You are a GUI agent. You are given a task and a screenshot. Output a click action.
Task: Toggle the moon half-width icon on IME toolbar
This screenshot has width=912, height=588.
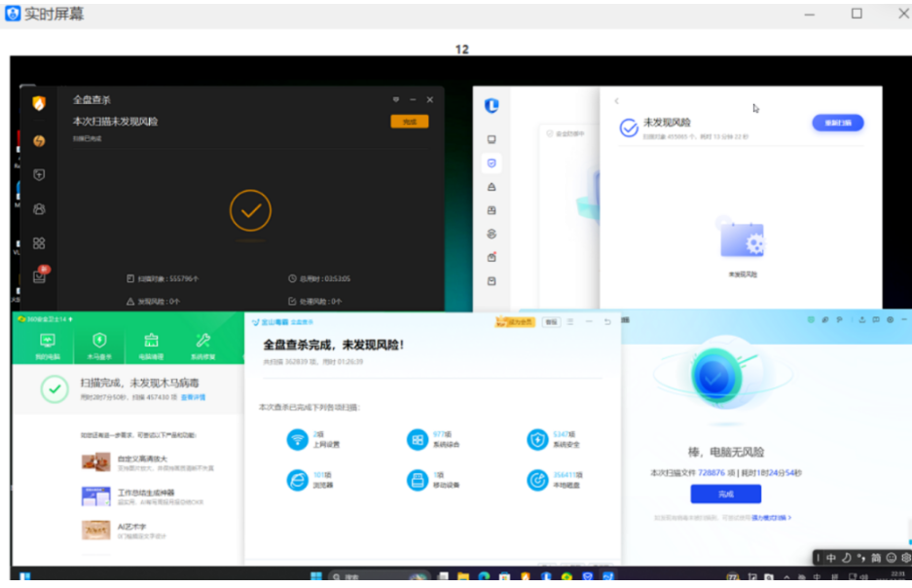coord(846,558)
